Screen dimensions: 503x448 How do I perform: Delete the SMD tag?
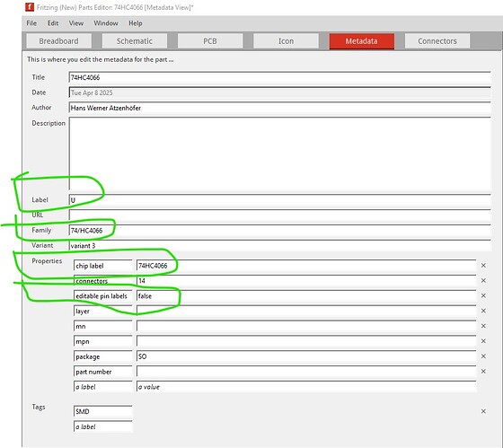[x=483, y=411]
